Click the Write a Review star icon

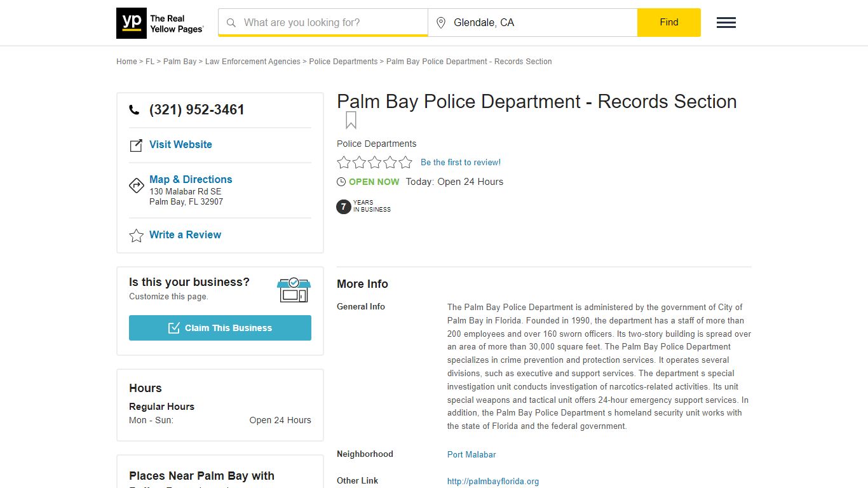coord(136,236)
